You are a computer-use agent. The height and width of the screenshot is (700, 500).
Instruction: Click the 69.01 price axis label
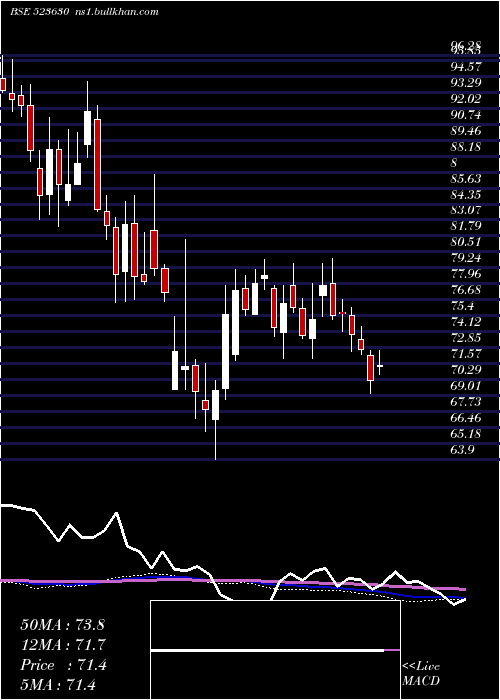466,386
